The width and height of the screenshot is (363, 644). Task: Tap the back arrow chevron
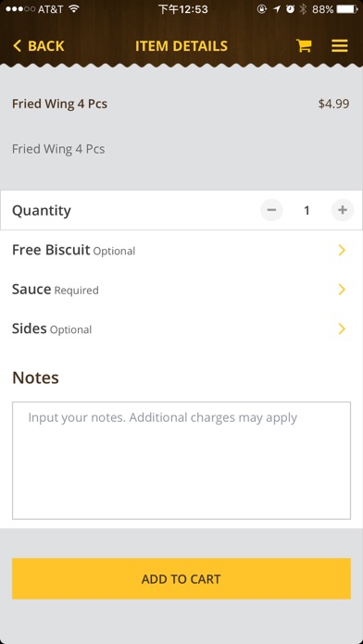pyautogui.click(x=17, y=45)
